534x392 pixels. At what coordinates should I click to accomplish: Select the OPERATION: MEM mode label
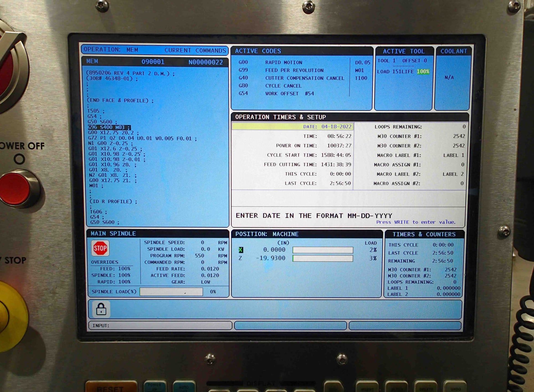[x=111, y=50]
